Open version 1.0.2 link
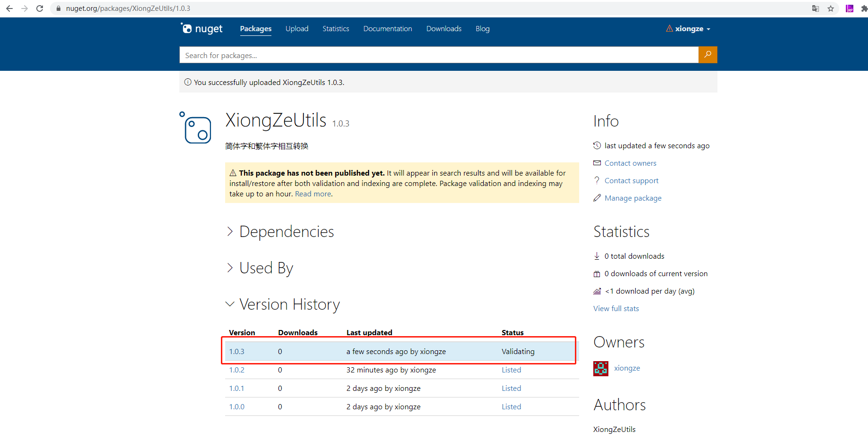Image resolution: width=868 pixels, height=448 pixels. [x=237, y=370]
